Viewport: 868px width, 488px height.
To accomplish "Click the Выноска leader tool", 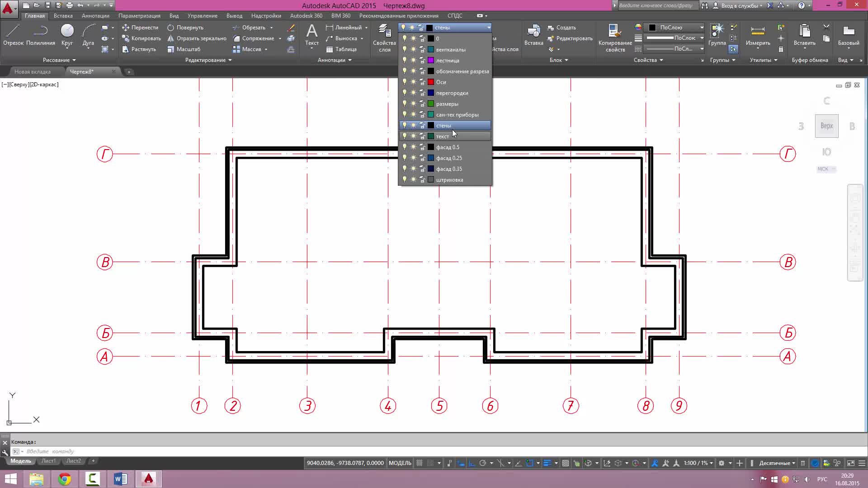I will click(341, 38).
